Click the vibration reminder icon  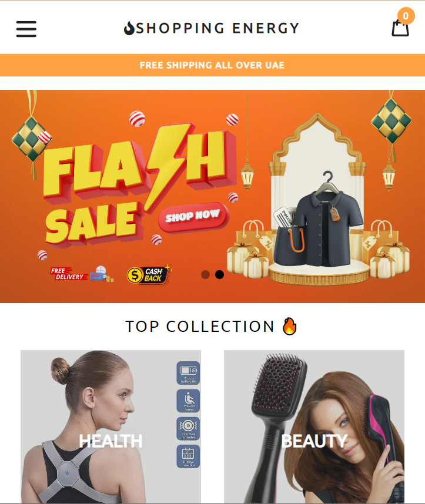(188, 429)
